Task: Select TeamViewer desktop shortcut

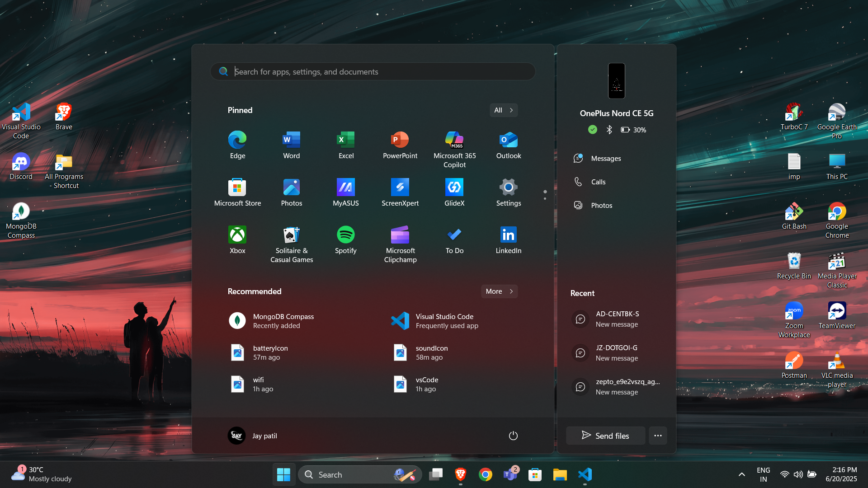Action: (837, 316)
